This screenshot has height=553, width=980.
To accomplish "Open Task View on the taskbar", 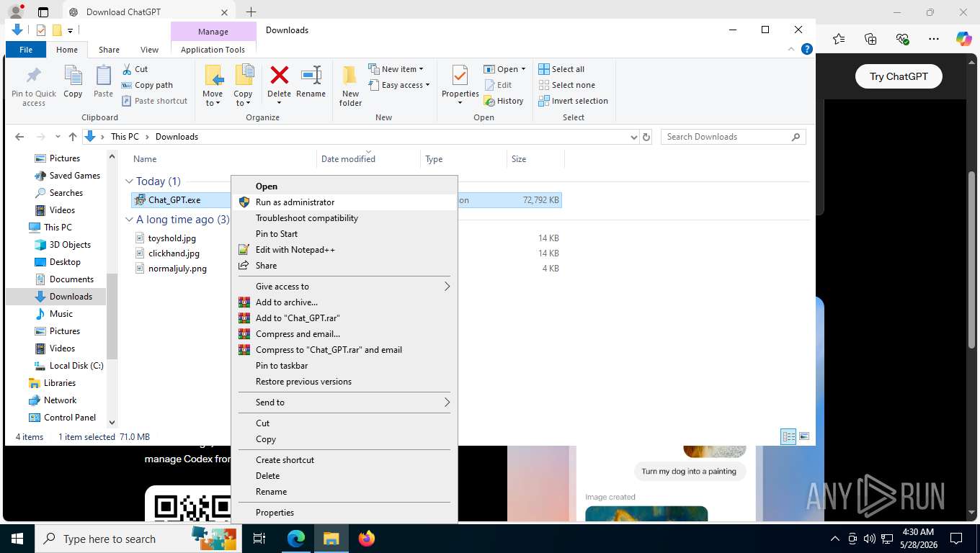I will (x=260, y=539).
